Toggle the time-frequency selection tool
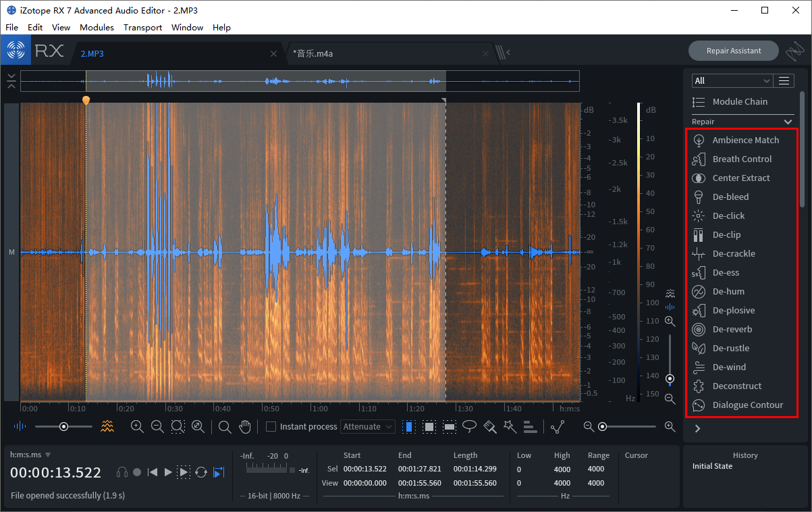 tap(429, 426)
